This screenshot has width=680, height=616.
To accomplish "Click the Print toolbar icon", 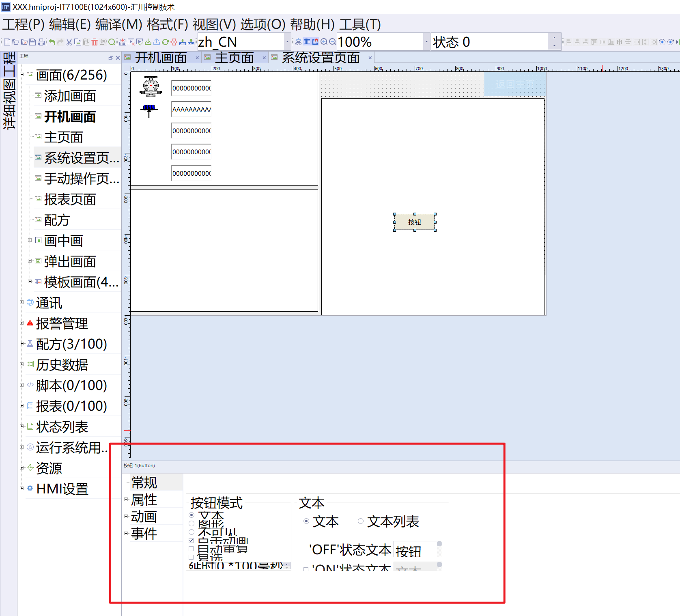I will point(41,42).
